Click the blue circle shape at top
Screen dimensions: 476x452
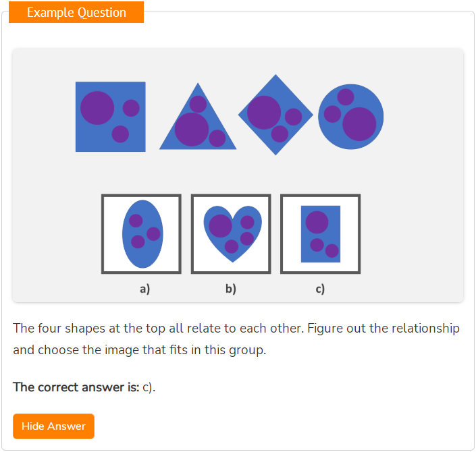(x=350, y=117)
